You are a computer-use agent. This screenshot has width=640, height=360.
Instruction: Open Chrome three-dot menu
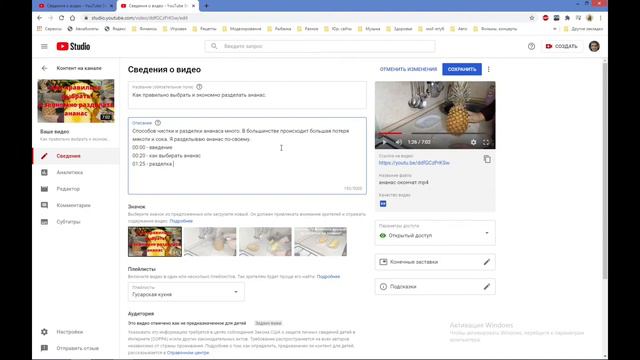tap(600, 18)
